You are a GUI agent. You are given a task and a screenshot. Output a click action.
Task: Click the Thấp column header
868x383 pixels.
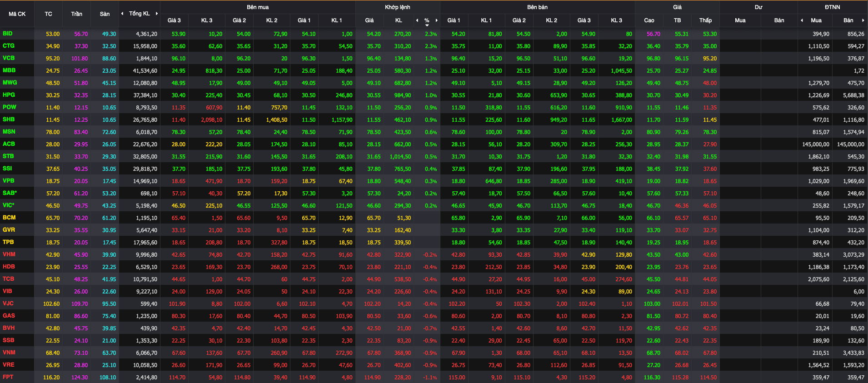(705, 20)
